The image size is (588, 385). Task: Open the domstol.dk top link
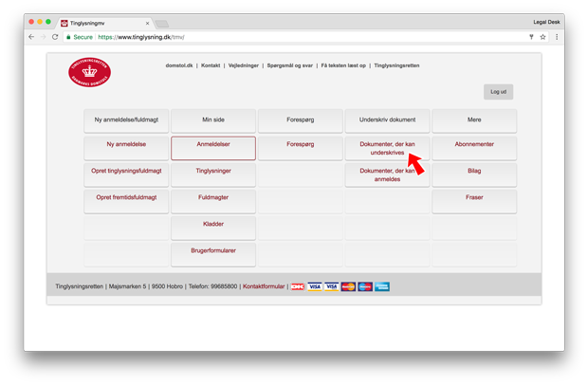pos(179,65)
